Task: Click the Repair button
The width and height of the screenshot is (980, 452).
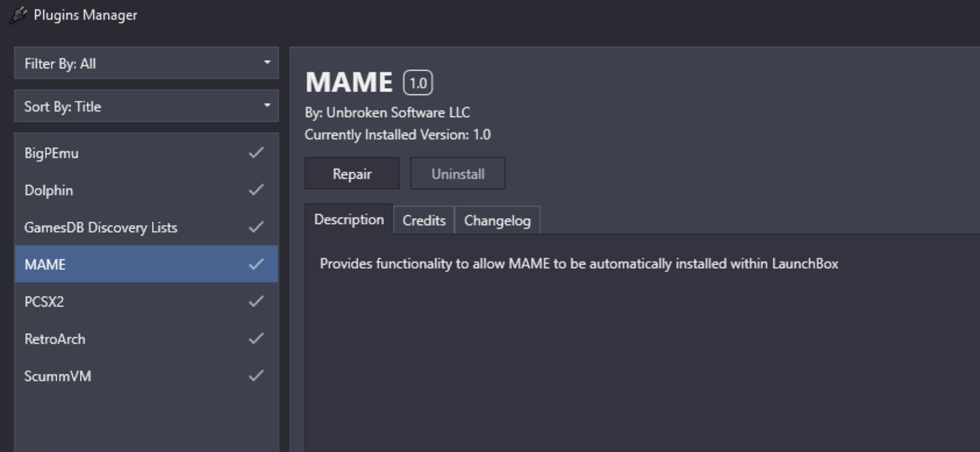Action: [x=352, y=173]
